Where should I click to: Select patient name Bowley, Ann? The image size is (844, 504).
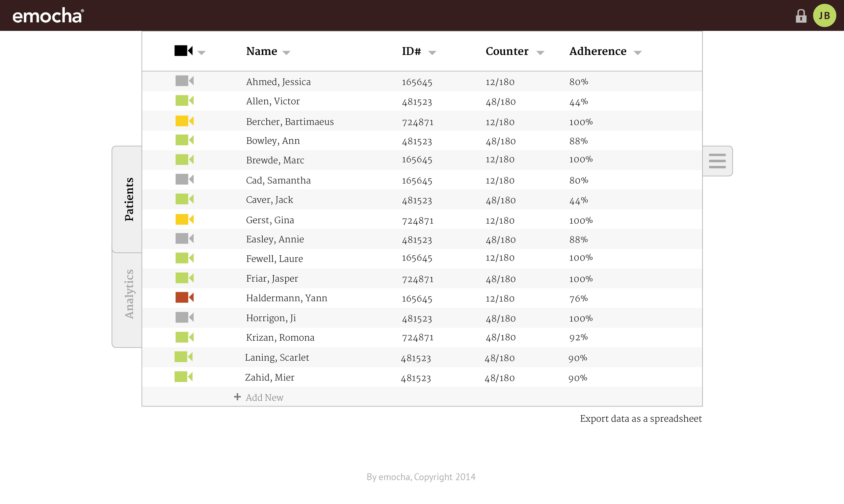click(273, 141)
